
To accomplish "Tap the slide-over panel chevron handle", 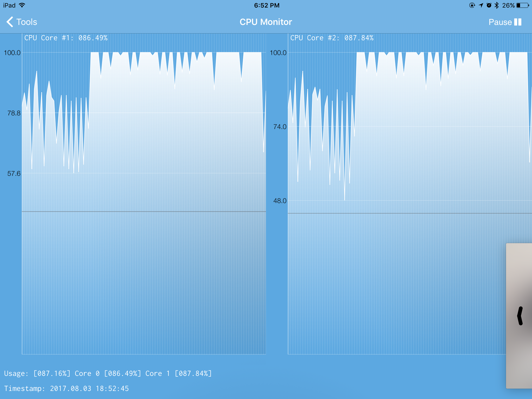I will 520,316.
